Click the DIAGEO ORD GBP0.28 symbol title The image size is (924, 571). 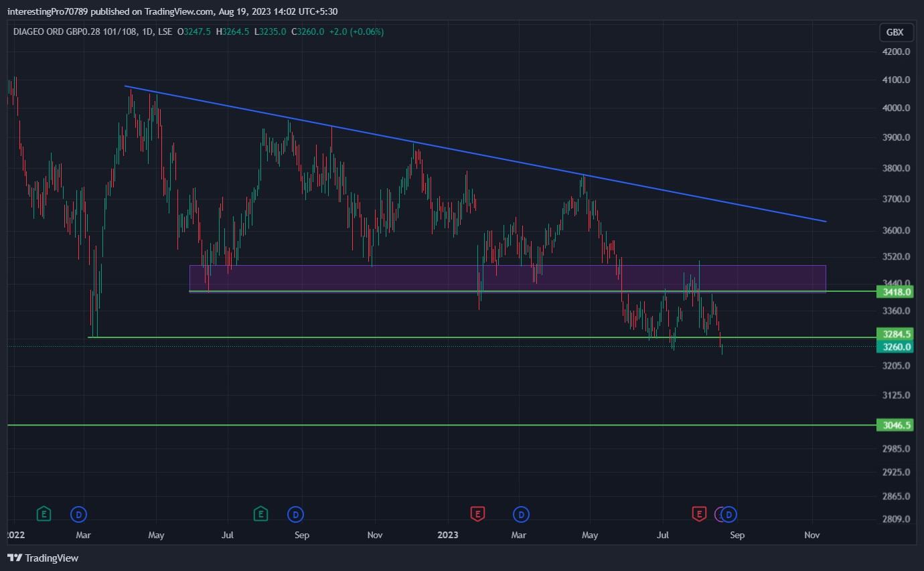click(x=76, y=31)
